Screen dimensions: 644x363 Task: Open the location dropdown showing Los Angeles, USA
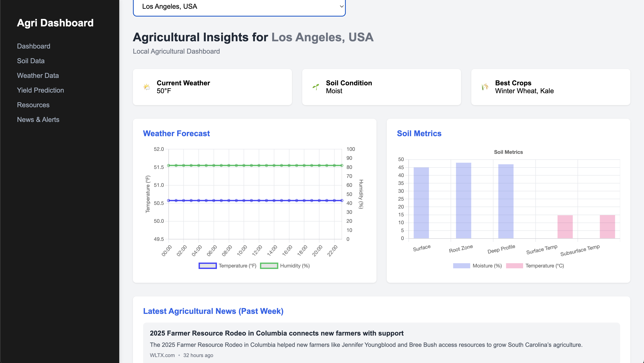click(x=239, y=7)
